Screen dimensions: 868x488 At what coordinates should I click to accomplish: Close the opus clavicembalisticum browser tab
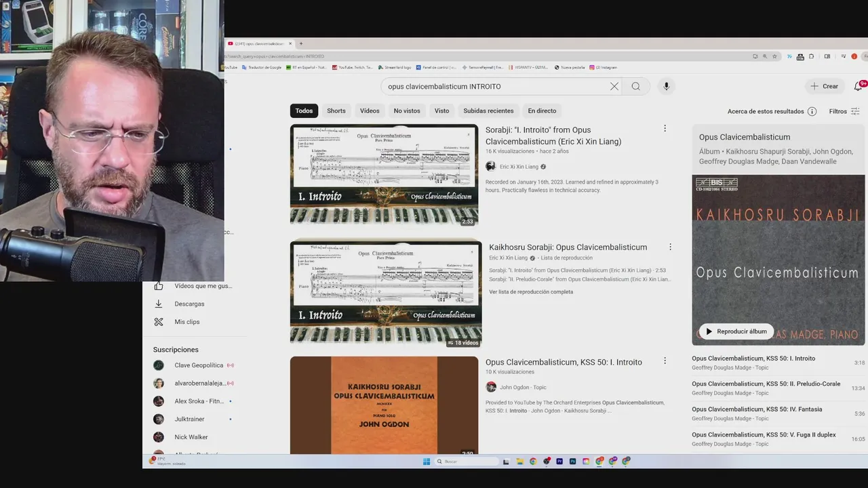(290, 43)
